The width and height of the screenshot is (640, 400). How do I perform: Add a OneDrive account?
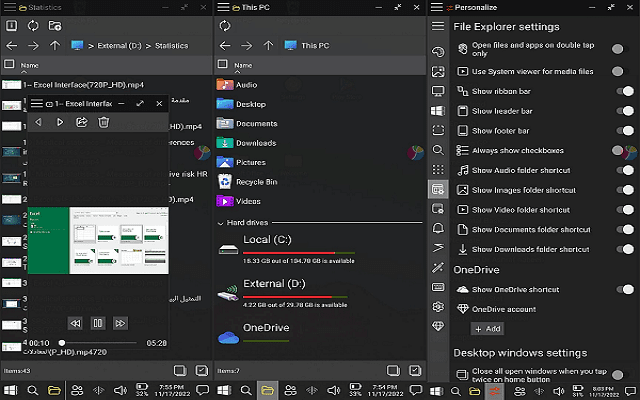click(487, 329)
